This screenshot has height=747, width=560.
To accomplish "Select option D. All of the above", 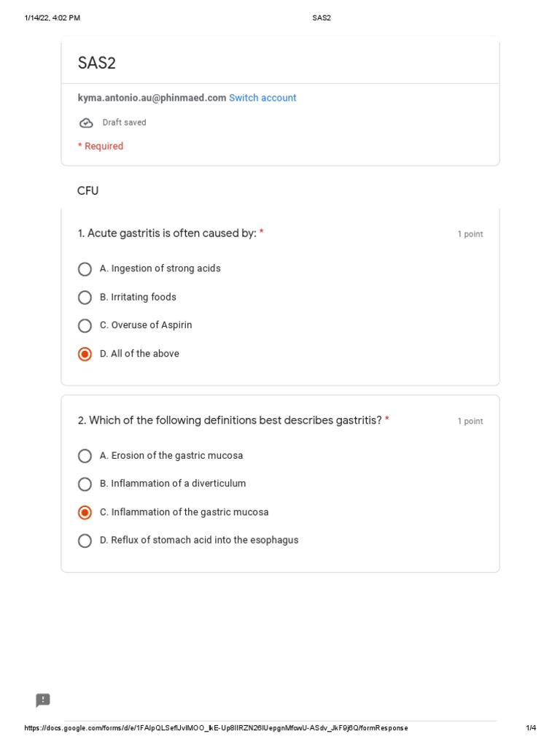I will (x=85, y=354).
